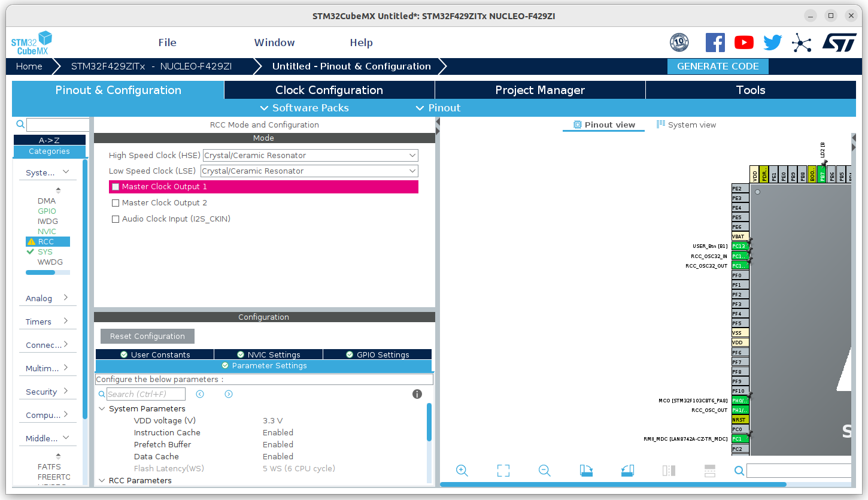Switch to System view

[686, 125]
